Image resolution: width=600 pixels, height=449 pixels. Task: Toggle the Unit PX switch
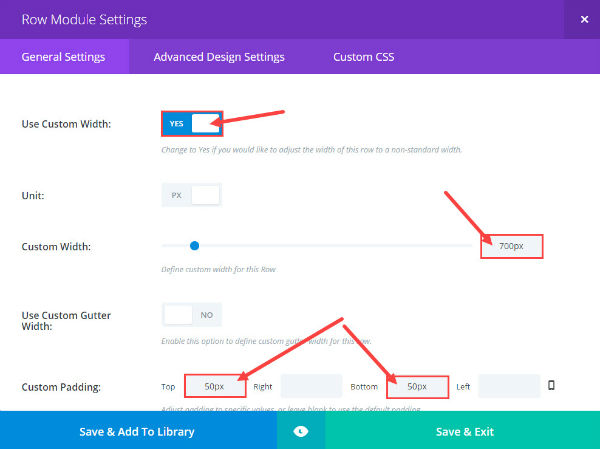coord(192,195)
